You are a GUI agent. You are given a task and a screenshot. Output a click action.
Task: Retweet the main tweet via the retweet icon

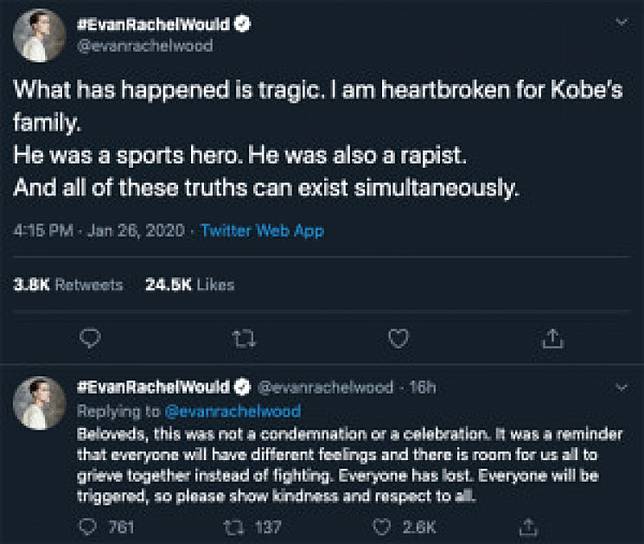pos(243,339)
